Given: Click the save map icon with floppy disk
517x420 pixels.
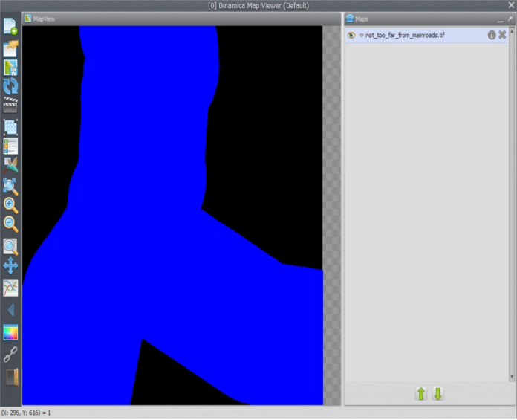Looking at the screenshot, I should pos(10,68).
